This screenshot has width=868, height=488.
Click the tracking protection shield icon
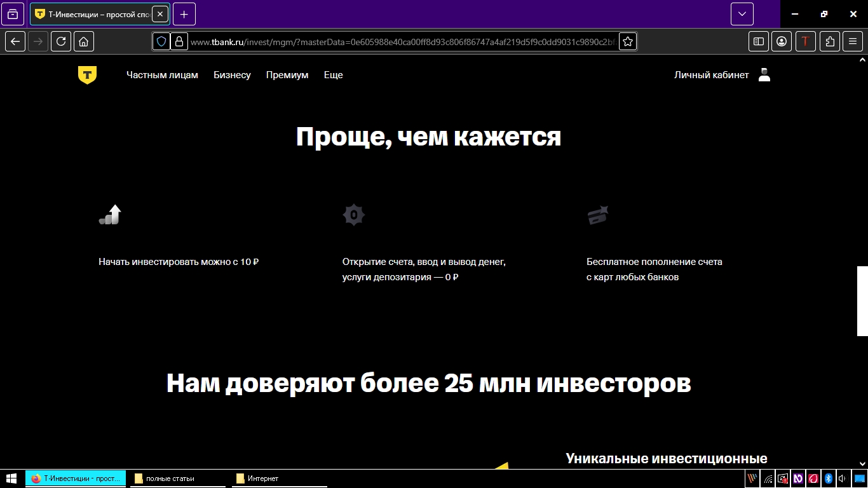coord(161,41)
